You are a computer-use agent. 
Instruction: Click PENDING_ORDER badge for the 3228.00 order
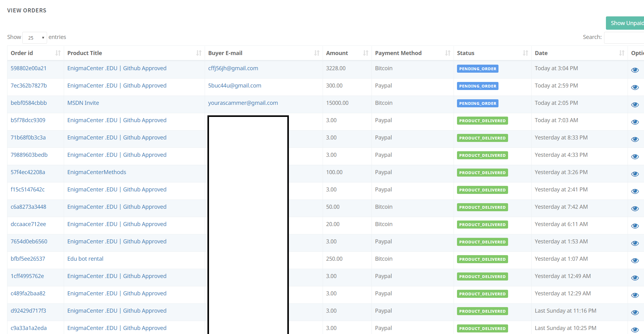[x=477, y=69]
